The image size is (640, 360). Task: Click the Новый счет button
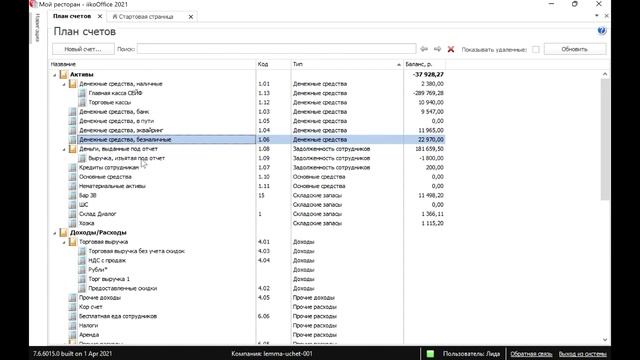tap(83, 49)
